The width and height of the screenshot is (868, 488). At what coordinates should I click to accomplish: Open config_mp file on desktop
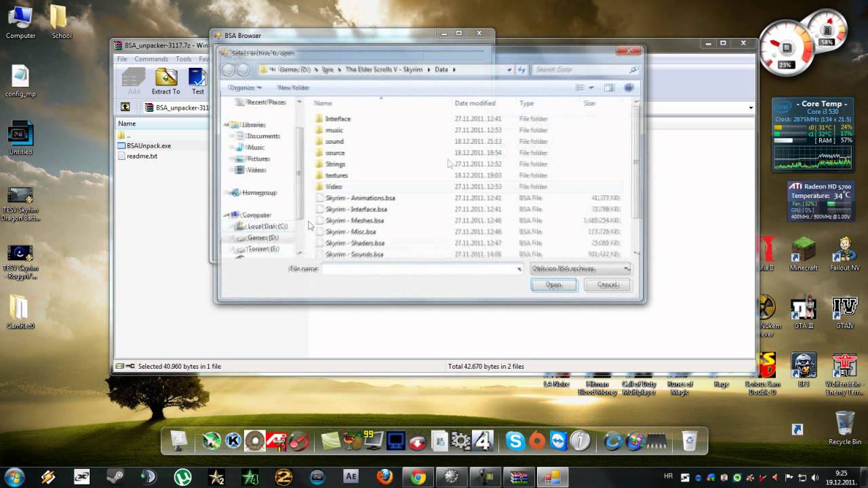click(20, 81)
